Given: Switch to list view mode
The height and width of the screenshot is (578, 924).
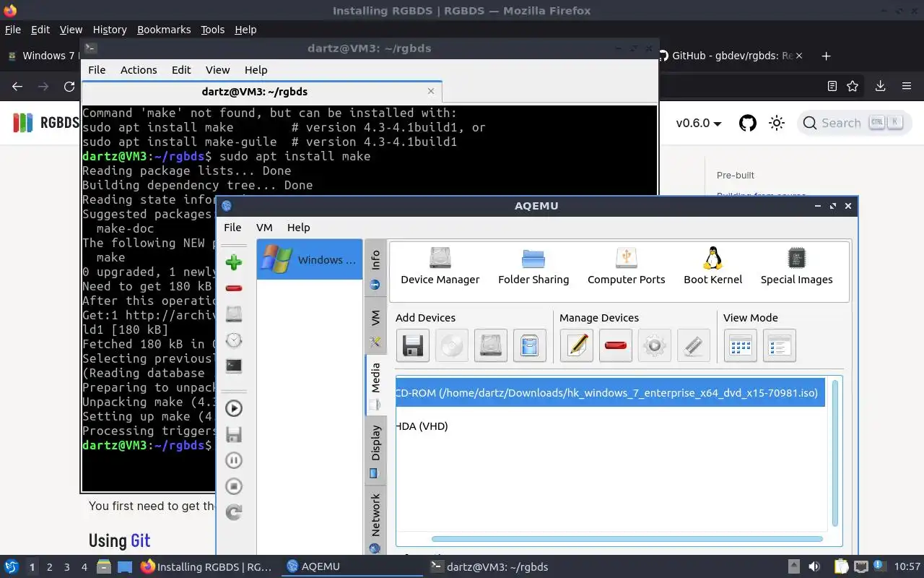Looking at the screenshot, I should click(x=780, y=345).
